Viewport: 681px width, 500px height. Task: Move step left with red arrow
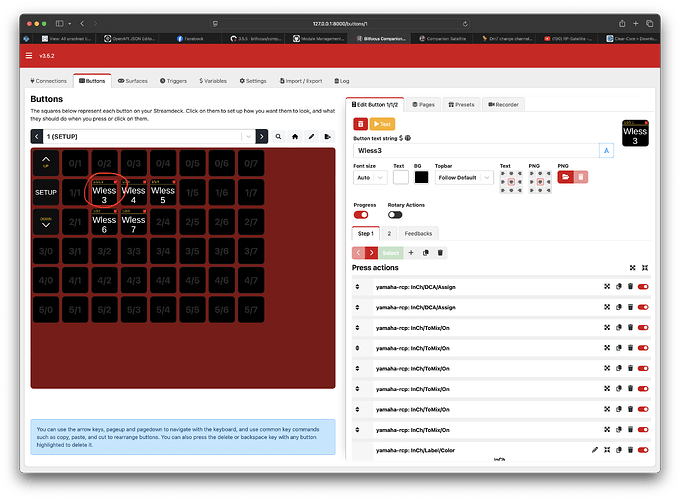point(358,253)
